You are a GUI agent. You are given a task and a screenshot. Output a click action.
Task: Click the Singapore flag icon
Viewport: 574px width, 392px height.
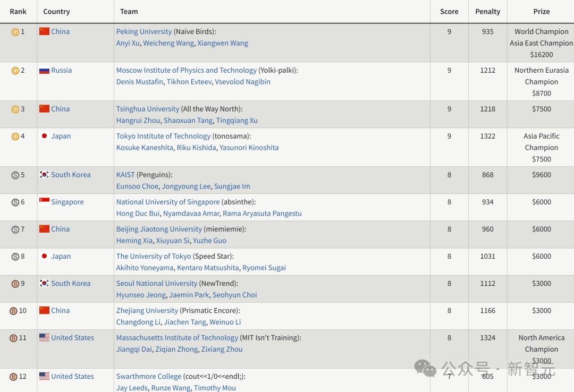(44, 202)
